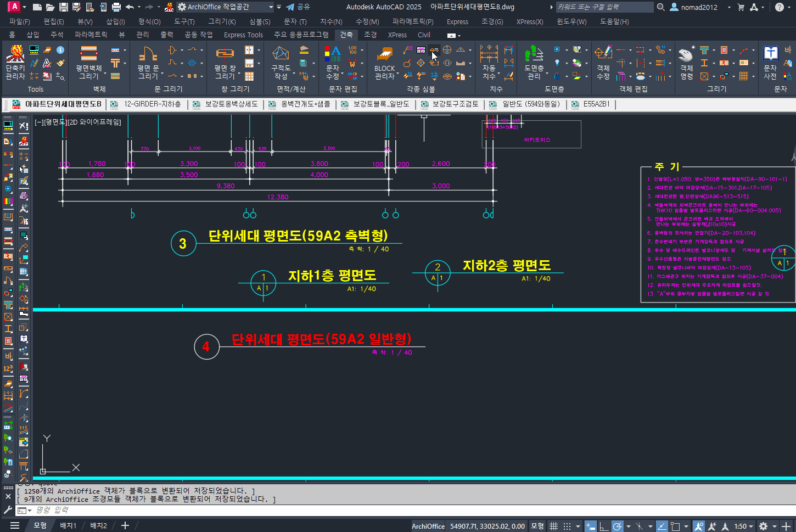Toggle dynamic input in status bar
This screenshot has height=532, width=796.
point(591,526)
